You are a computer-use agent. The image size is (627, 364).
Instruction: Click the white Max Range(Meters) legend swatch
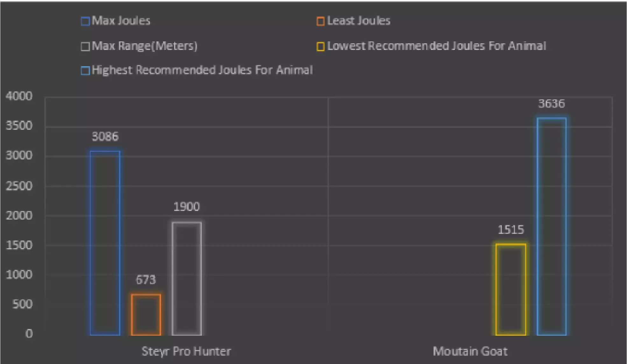[x=85, y=47]
